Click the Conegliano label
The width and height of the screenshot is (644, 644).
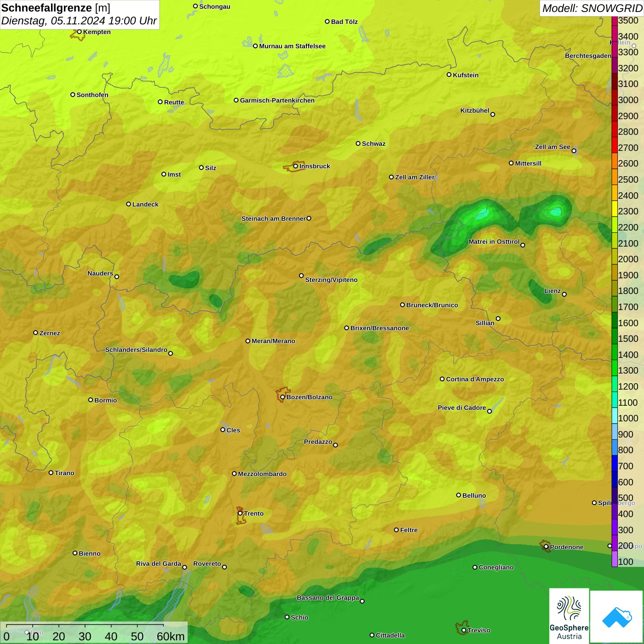click(496, 567)
